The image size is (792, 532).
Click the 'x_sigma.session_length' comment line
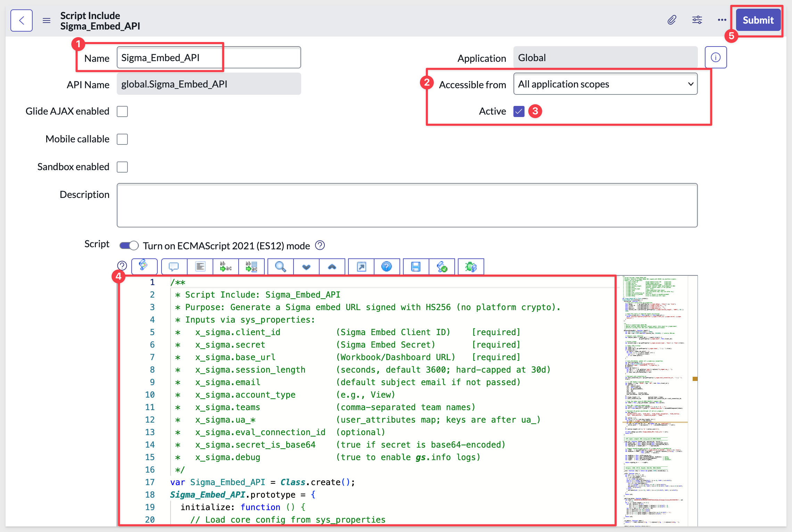point(363,370)
